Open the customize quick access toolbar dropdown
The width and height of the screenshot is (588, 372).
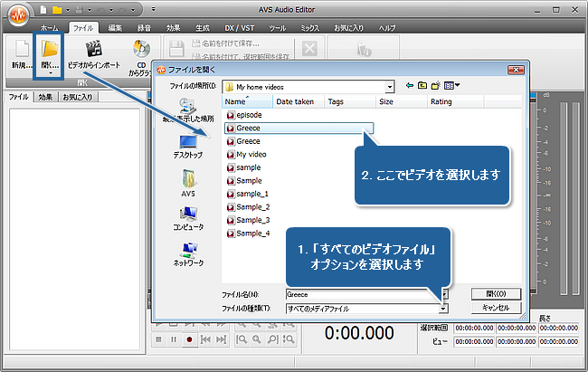coord(154,9)
